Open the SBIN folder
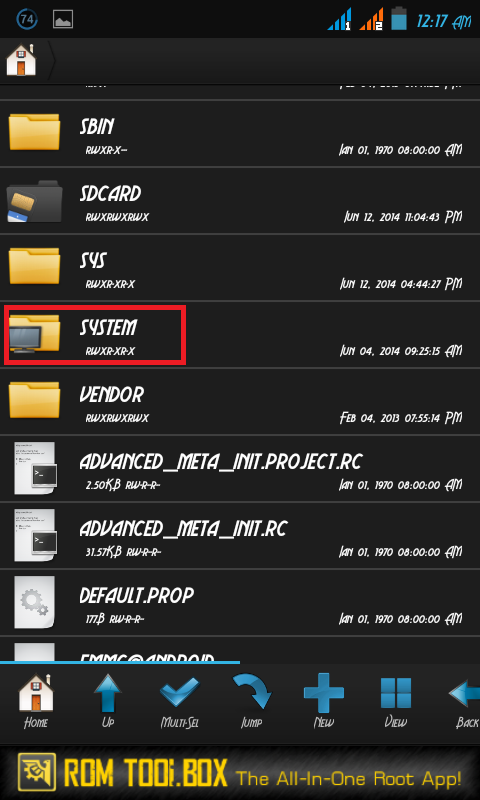 point(240,134)
